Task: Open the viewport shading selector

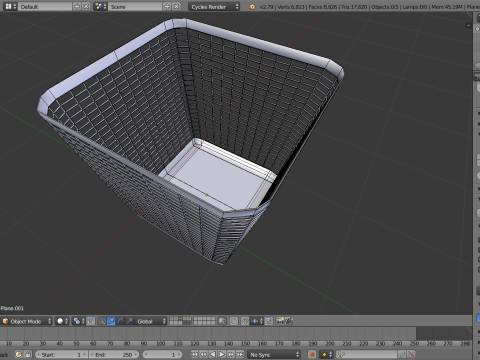Action: click(62, 321)
